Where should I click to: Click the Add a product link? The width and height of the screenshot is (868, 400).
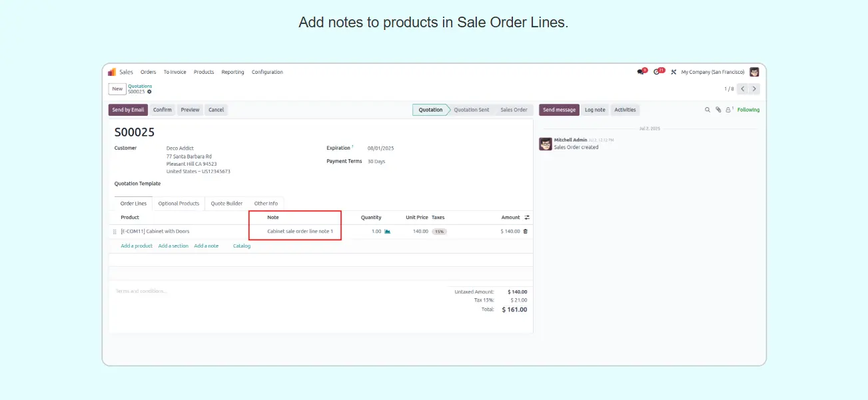click(x=137, y=246)
